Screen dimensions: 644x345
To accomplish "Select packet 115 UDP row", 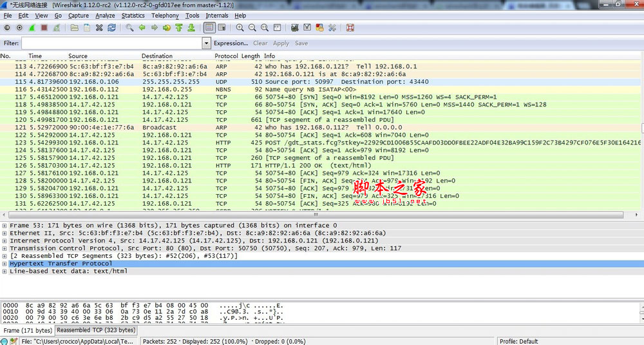I will pyautogui.click(x=320, y=82).
